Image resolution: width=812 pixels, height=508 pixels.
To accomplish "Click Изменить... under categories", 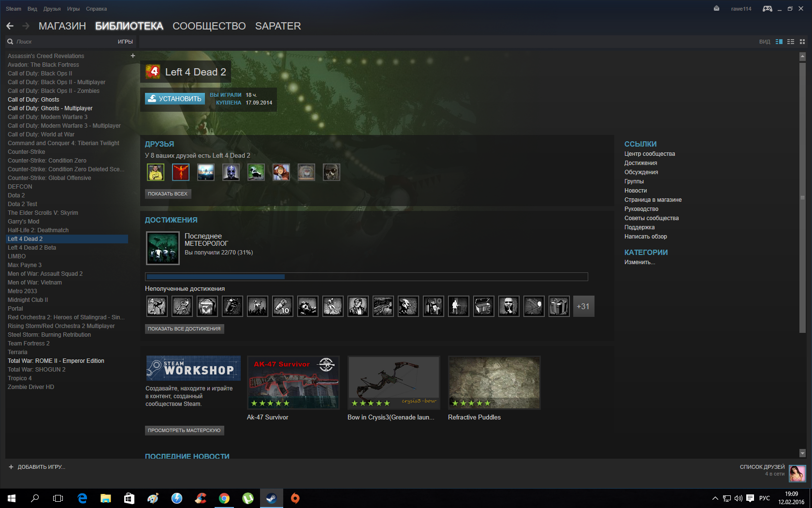I will [x=639, y=262].
